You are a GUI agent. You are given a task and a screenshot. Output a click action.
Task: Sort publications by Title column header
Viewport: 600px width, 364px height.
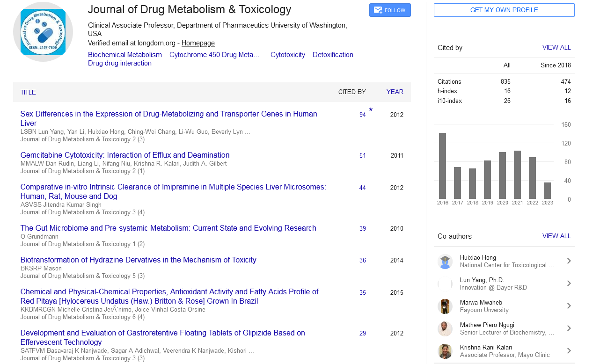point(28,92)
